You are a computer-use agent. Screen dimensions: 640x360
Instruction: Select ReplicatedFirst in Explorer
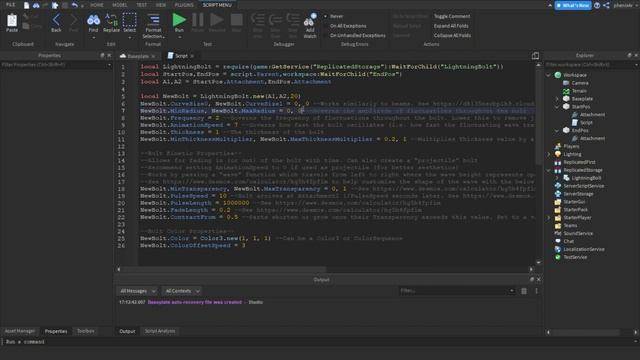pyautogui.click(x=579, y=162)
